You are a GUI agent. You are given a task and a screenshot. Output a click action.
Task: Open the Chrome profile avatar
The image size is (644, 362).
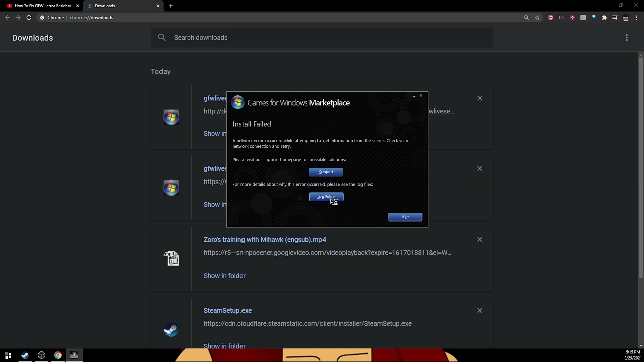click(626, 18)
